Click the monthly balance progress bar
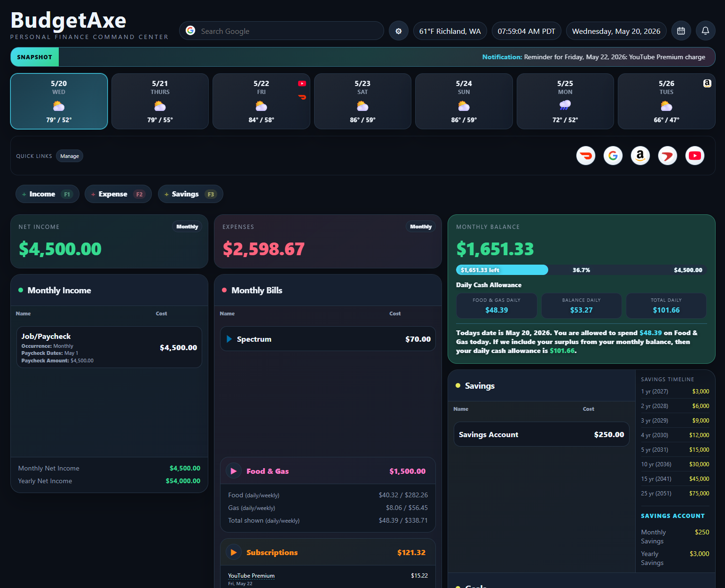Viewport: 725px width, 588px height. 582,270
